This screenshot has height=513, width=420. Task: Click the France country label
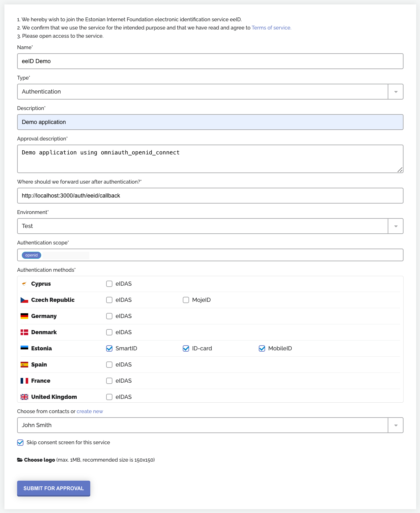coord(41,381)
